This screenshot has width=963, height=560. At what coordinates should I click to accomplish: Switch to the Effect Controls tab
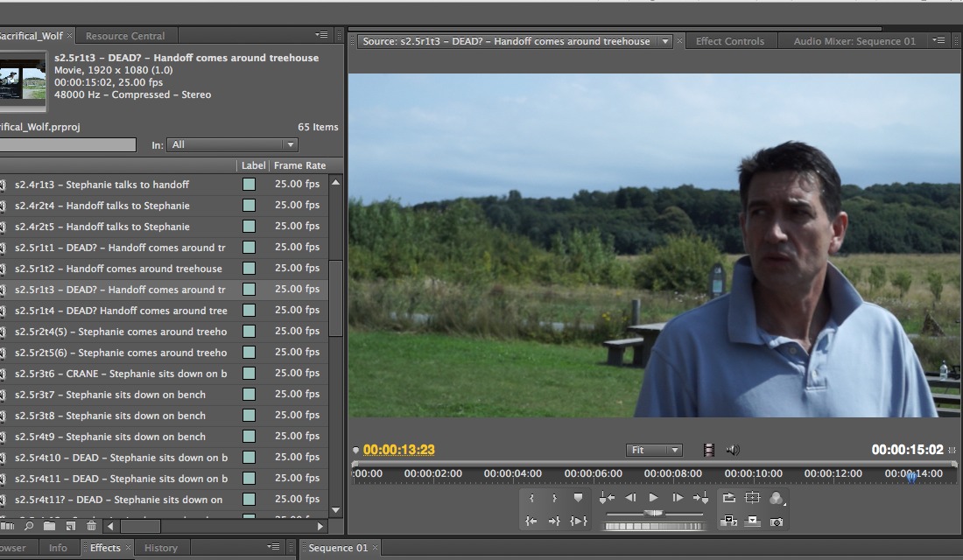pos(729,41)
